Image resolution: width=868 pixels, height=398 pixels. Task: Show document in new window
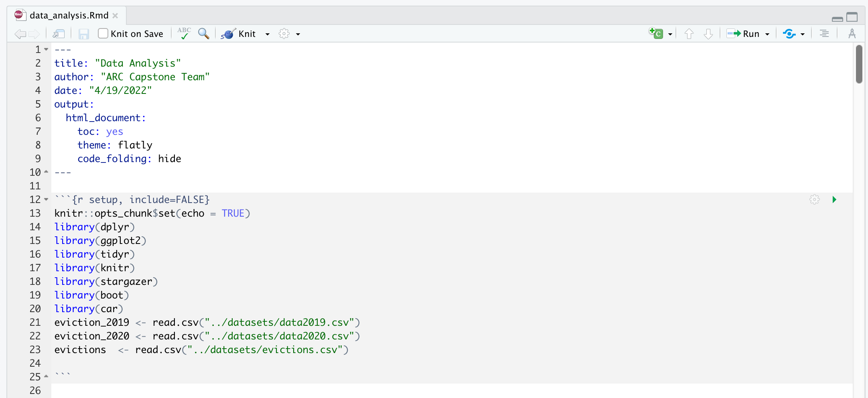(x=59, y=34)
